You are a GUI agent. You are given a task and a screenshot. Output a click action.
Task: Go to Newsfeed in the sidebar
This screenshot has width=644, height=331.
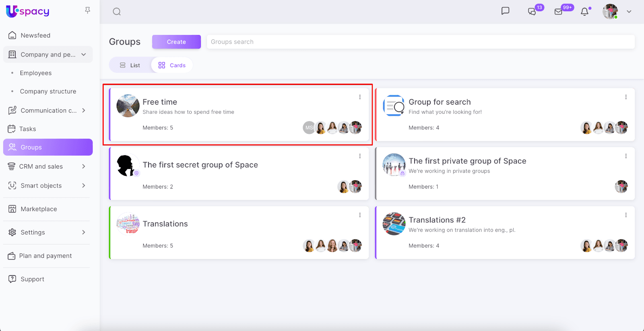tap(35, 35)
